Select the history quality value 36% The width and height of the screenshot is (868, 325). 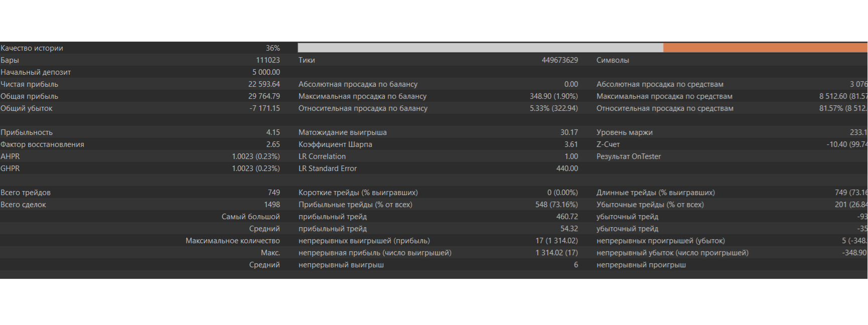pos(273,48)
